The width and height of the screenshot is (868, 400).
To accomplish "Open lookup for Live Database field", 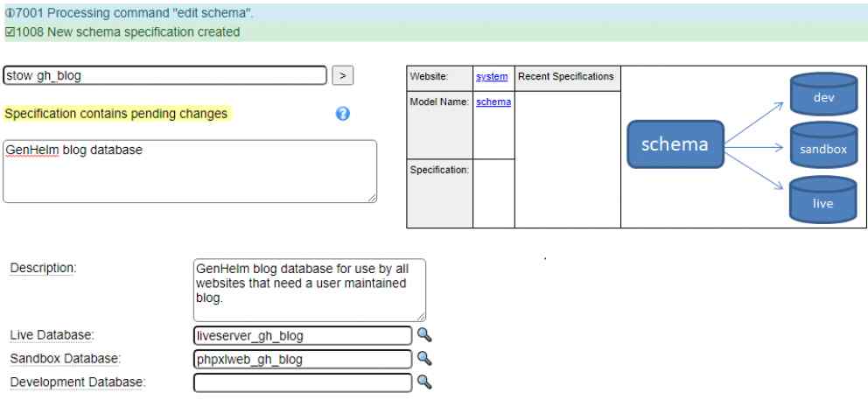I will [424, 334].
